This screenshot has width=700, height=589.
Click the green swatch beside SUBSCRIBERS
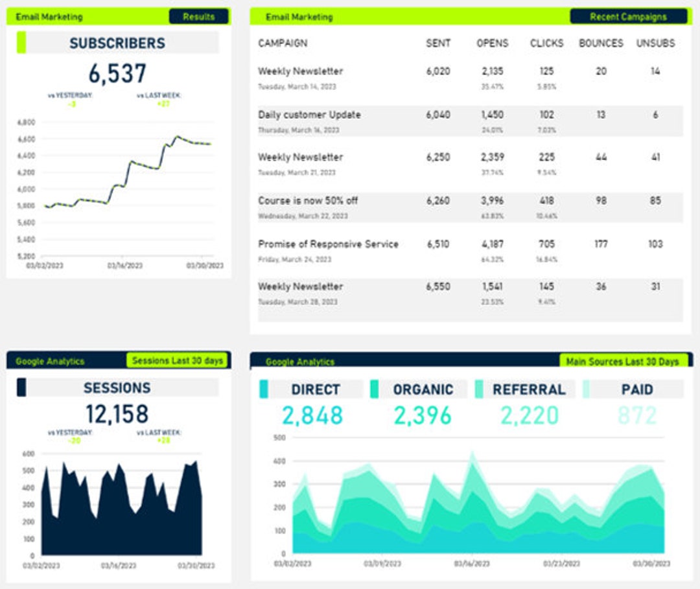pos(21,42)
